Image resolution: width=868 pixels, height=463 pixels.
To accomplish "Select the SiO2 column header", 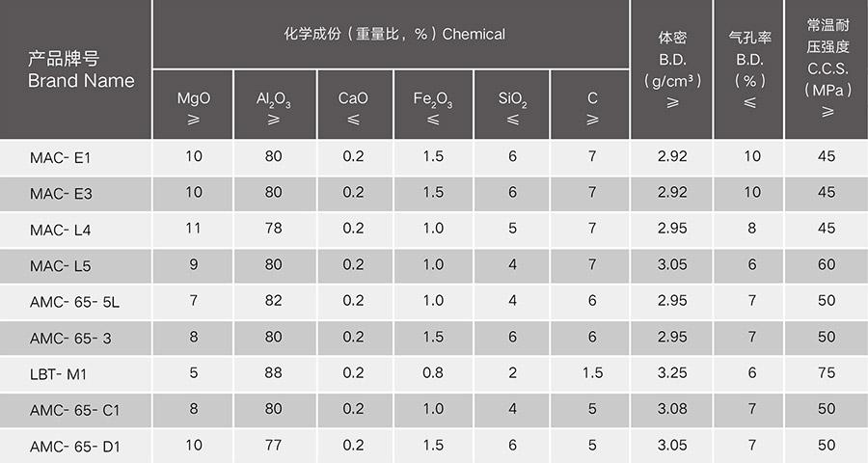I will 512,105.
